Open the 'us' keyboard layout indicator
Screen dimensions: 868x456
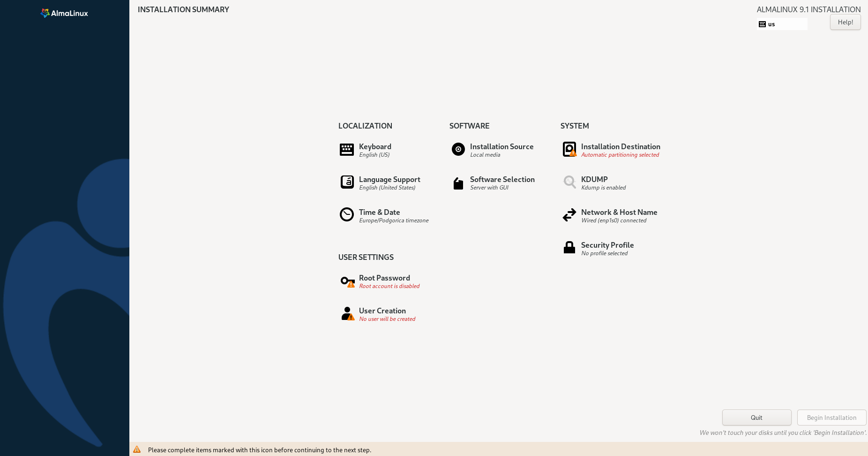(782, 24)
